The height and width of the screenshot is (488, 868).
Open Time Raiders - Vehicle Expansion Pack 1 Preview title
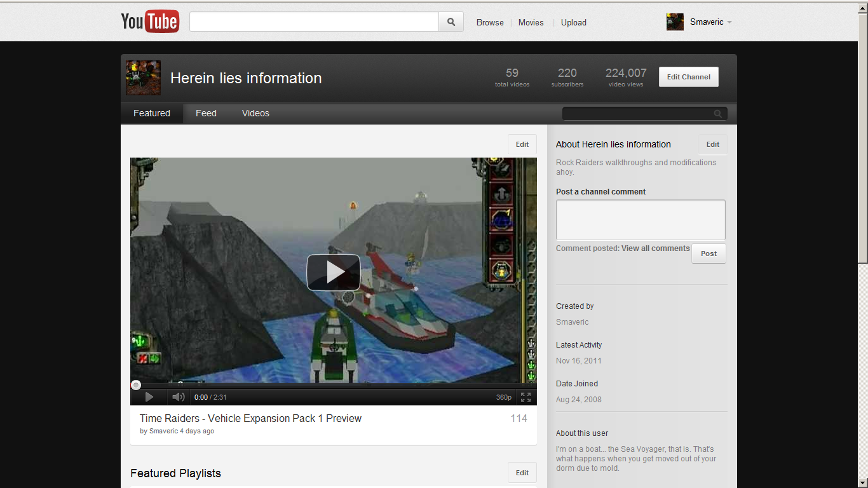tap(250, 418)
